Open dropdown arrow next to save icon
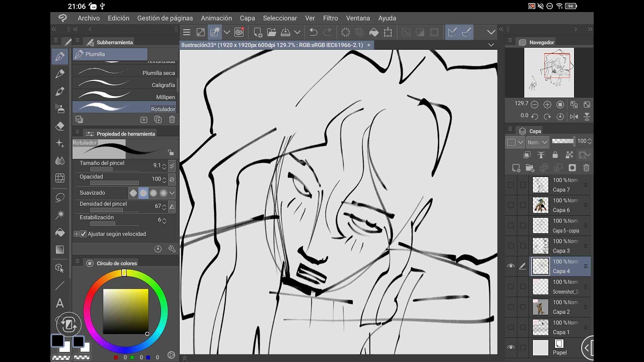 [x=297, y=32]
